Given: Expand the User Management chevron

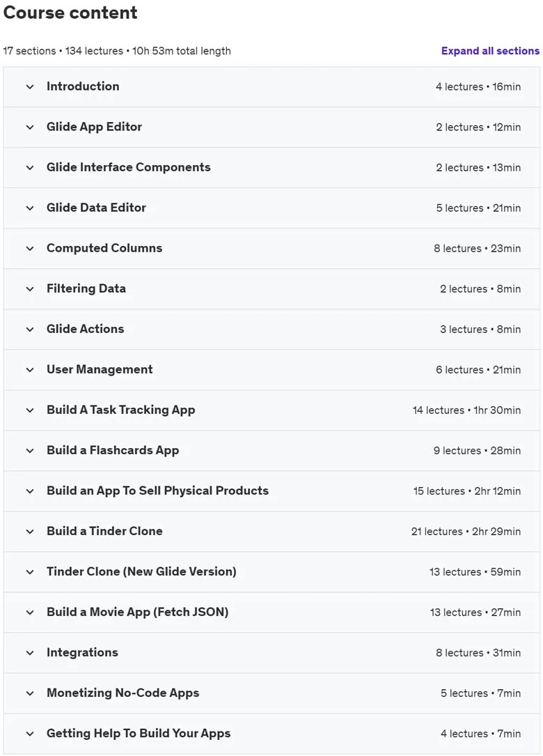Looking at the screenshot, I should pyautogui.click(x=30, y=370).
